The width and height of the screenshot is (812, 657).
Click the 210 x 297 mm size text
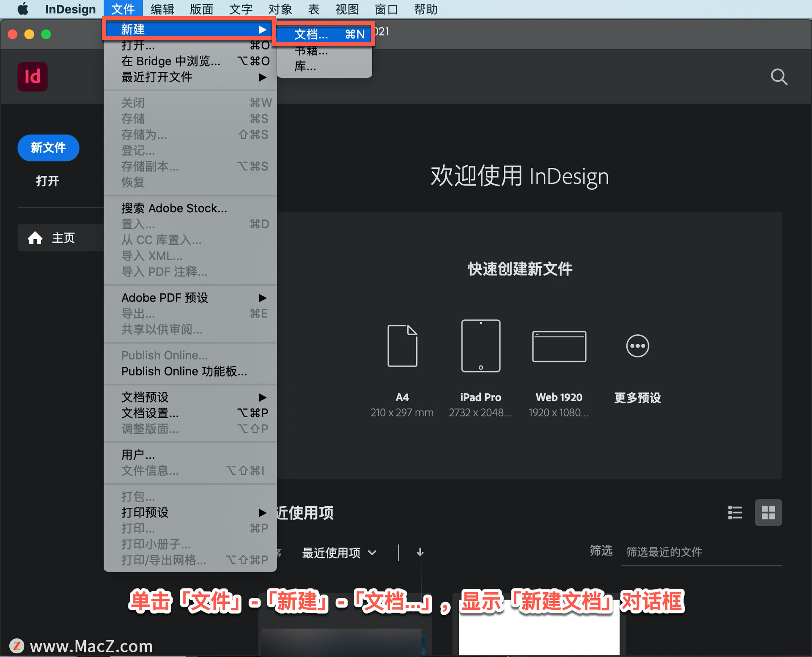pos(402,412)
